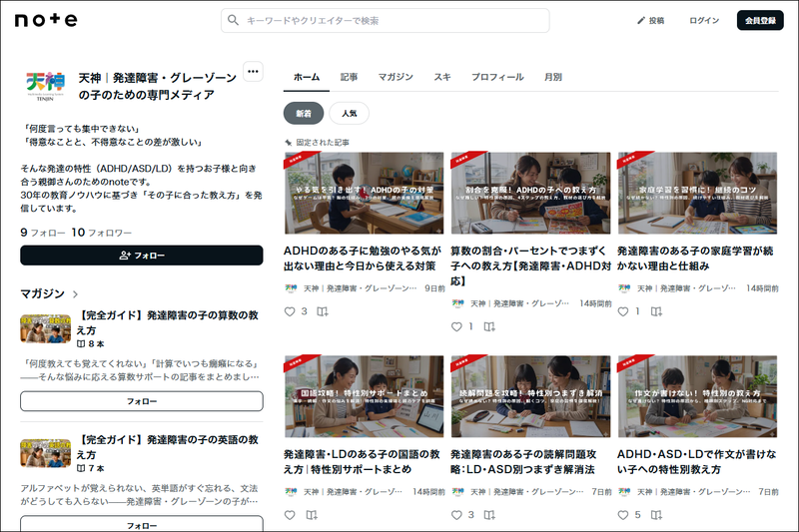This screenshot has width=799, height=532.
Task: Follow the 算数の教え方 magazine
Action: coord(142,401)
